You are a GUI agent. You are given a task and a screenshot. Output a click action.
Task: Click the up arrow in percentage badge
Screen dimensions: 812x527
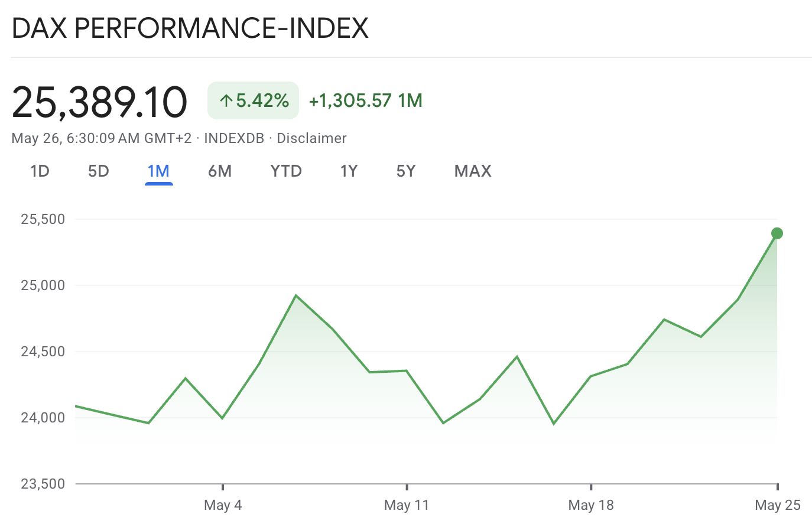tap(225, 101)
